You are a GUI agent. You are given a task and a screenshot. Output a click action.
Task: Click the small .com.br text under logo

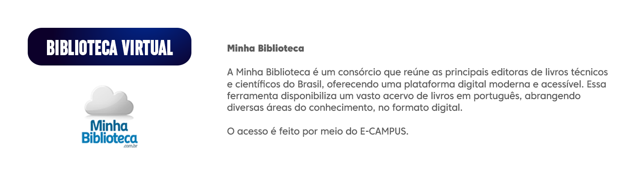pos(131,146)
